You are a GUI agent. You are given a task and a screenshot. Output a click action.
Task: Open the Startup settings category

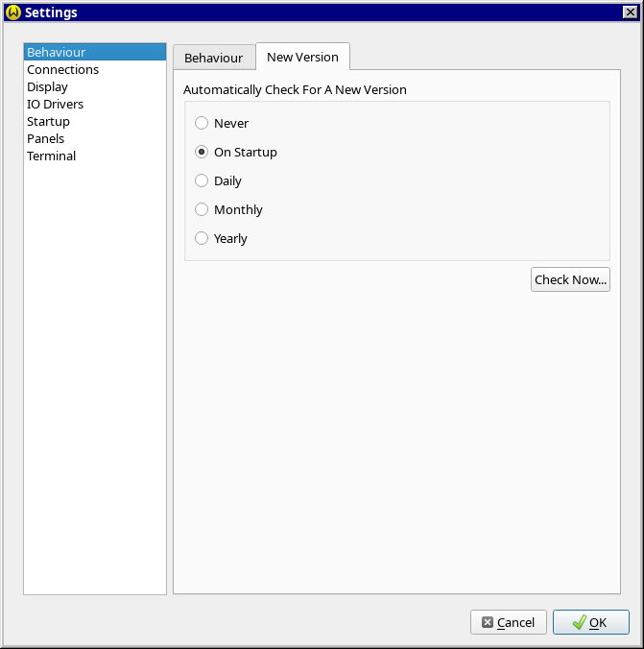[95, 121]
